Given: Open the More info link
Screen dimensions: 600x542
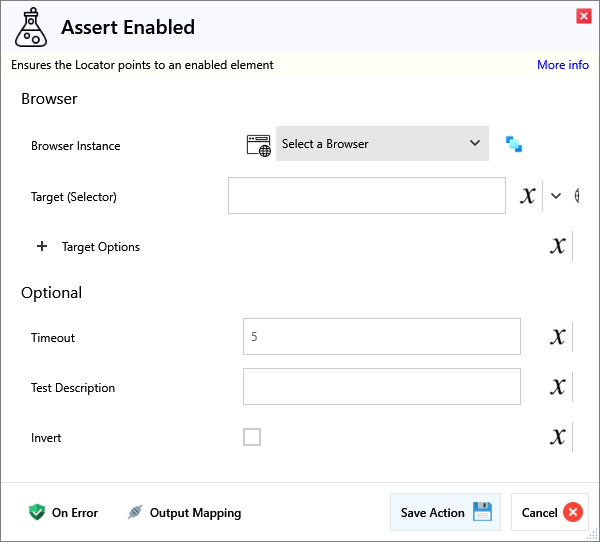Looking at the screenshot, I should tap(562, 65).
